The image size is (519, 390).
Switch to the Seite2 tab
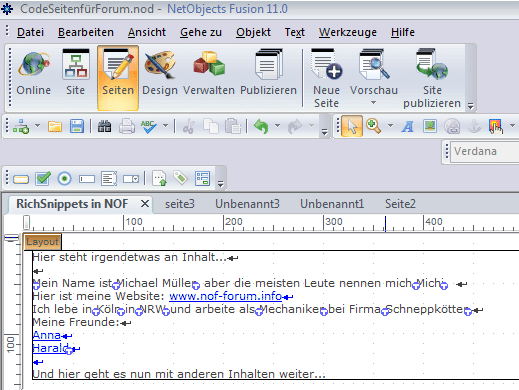400,204
